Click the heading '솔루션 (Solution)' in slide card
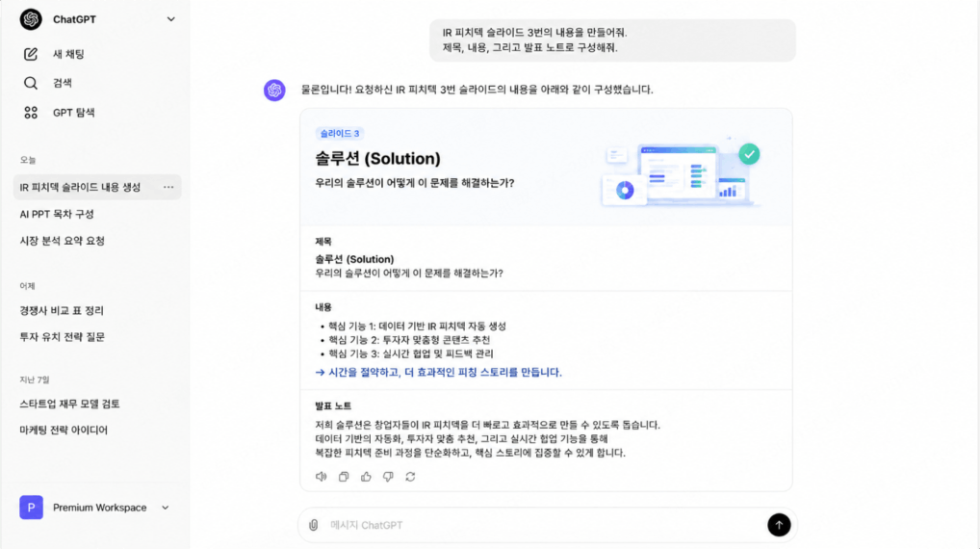The height and width of the screenshot is (549, 980). [377, 159]
